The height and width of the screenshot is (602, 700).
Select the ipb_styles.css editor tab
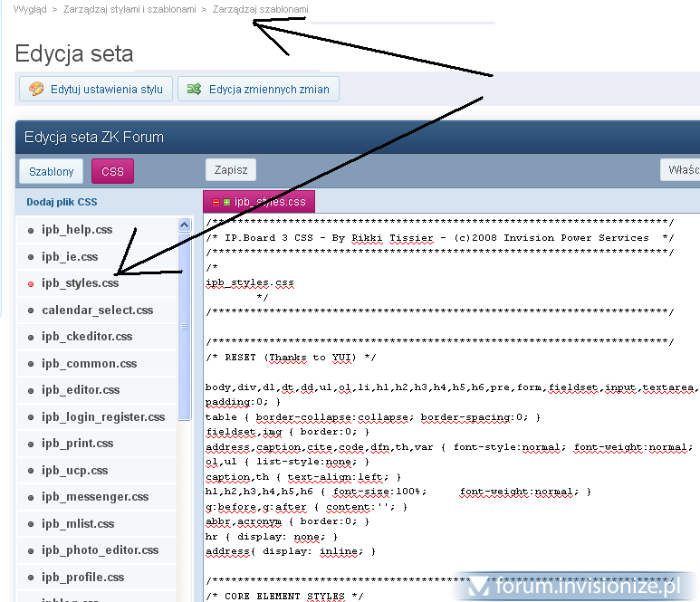coord(269,202)
